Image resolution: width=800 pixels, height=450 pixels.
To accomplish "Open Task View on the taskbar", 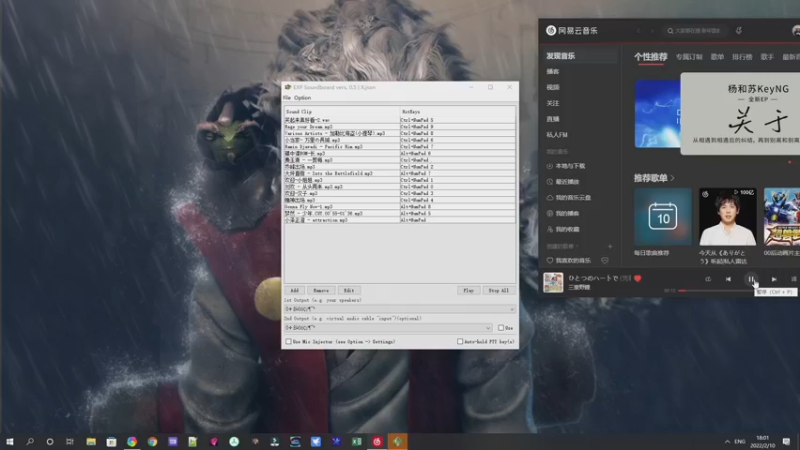I will point(70,441).
